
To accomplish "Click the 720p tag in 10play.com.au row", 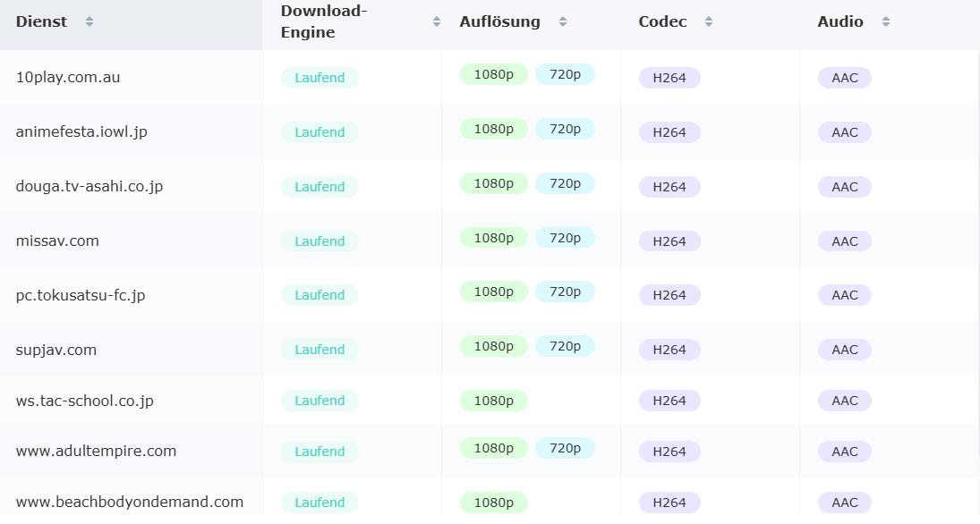I will (x=565, y=74).
